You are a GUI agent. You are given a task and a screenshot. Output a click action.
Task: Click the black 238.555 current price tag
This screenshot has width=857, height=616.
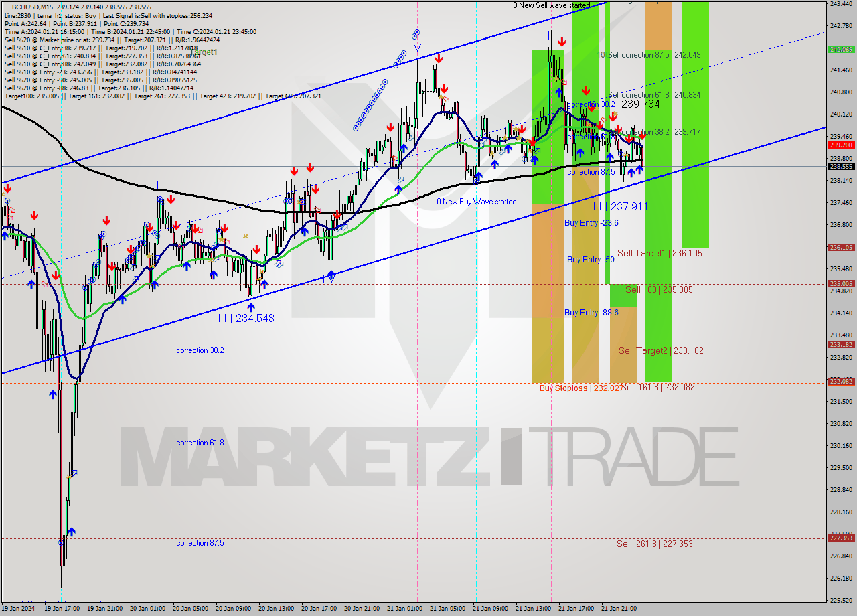[x=841, y=167]
